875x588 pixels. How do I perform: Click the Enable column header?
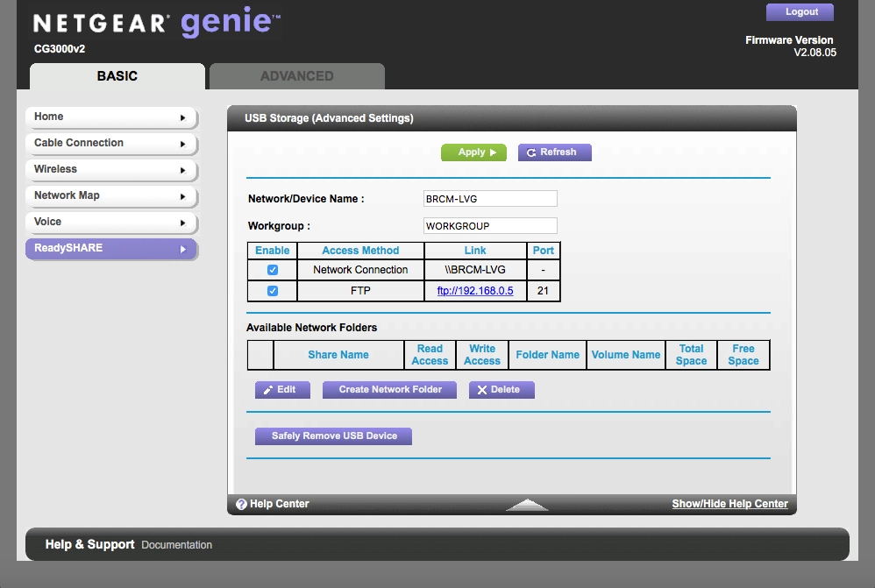273,251
